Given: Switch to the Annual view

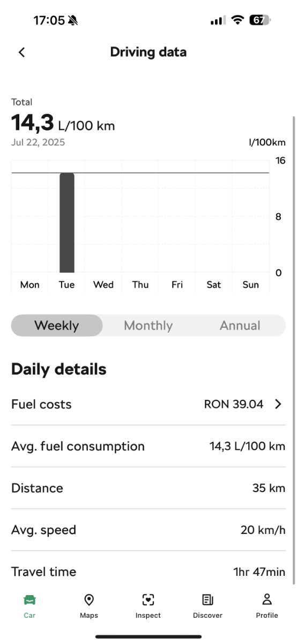Looking at the screenshot, I should point(240,325).
